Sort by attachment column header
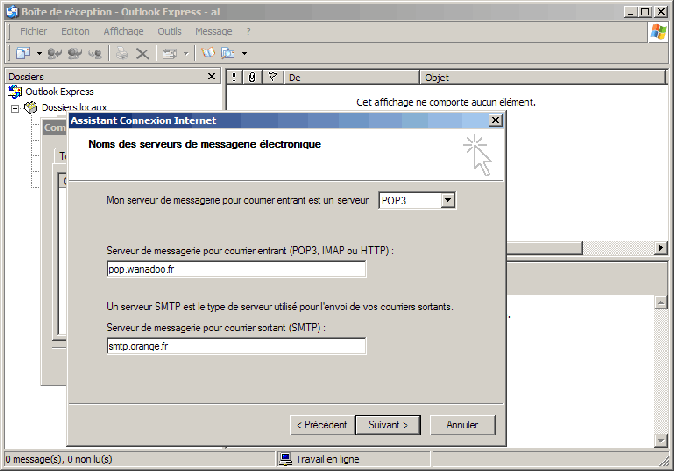Viewport: 674px width, 471px height. coord(252,77)
